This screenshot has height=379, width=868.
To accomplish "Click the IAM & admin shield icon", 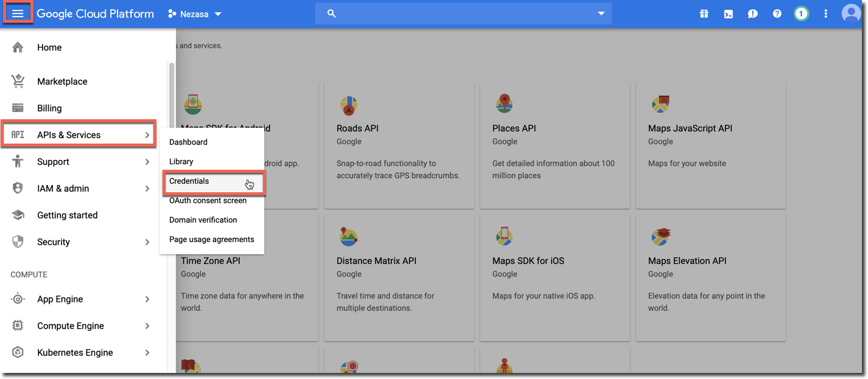I will pyautogui.click(x=18, y=189).
